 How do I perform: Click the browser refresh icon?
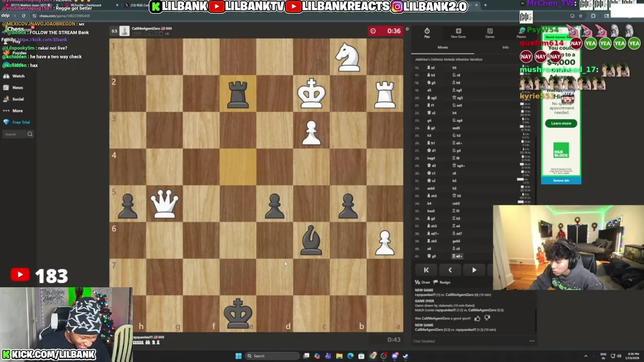pos(23,16)
